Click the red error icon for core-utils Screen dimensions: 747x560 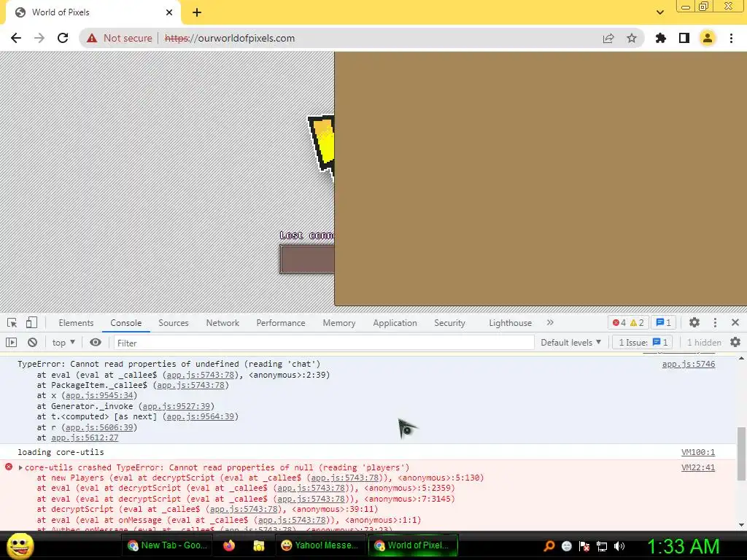click(9, 467)
